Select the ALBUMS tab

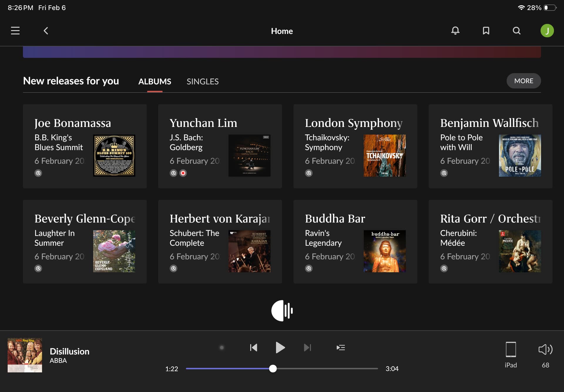coord(155,81)
